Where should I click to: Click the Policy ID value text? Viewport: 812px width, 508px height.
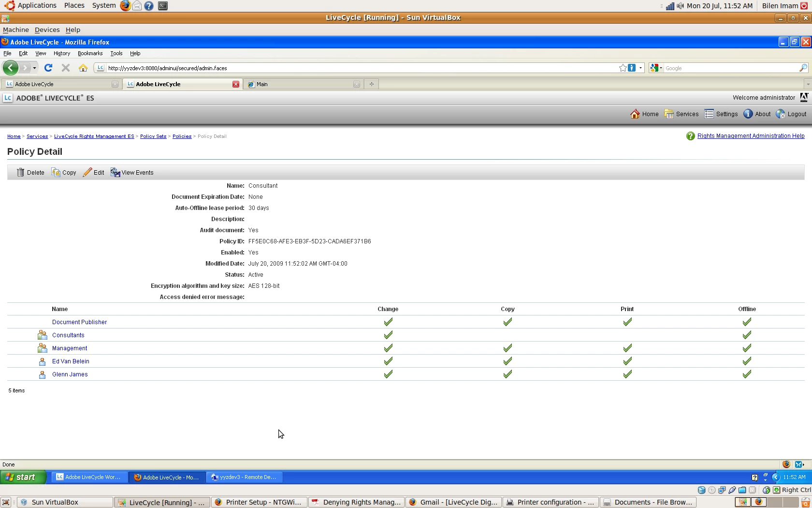pyautogui.click(x=309, y=241)
